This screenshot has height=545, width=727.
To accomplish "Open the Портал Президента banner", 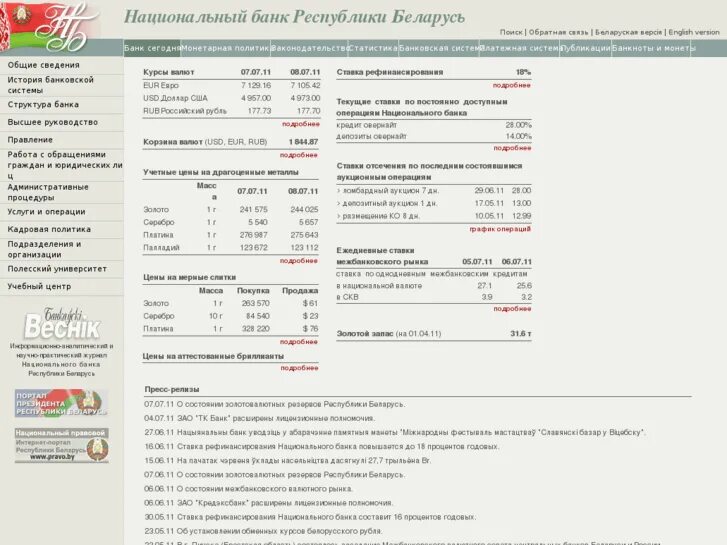I will pos(61,402).
